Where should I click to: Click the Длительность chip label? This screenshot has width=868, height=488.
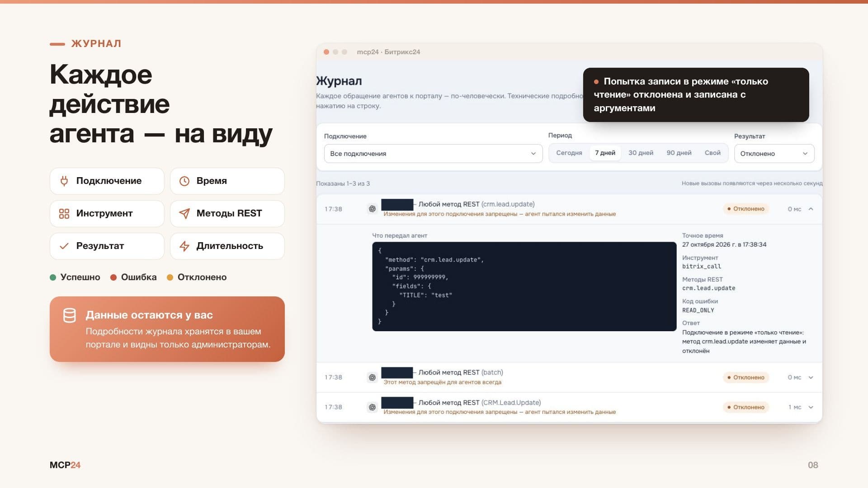coord(230,246)
